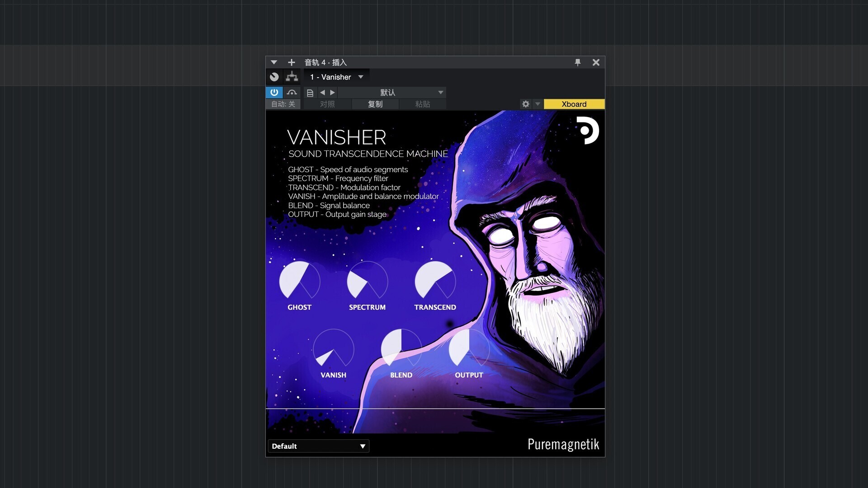Click the plus icon to add insert
Viewport: 868px width, 488px height.
coord(291,62)
